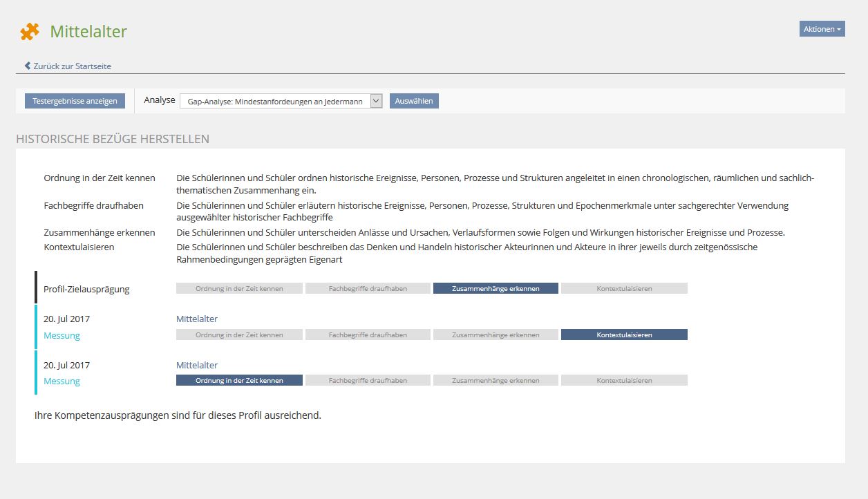Select highlighted Zusammenhänge erkennen in Profil-Zielausprägung row
The width and height of the screenshot is (868, 499).
496,288
